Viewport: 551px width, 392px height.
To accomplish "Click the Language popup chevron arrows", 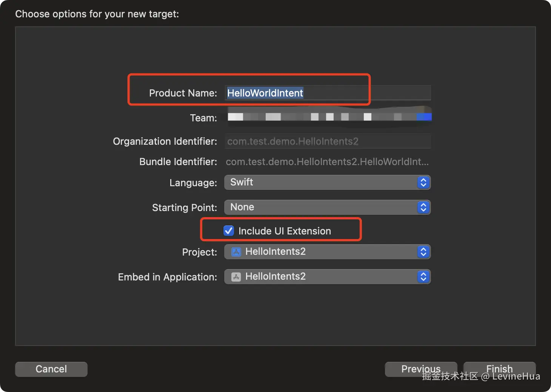I will [423, 183].
